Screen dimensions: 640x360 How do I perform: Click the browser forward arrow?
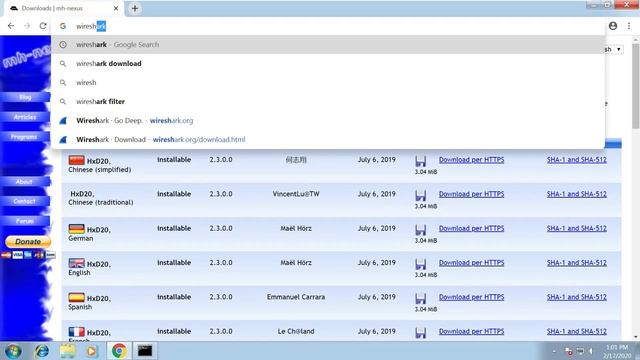pyautogui.click(x=27, y=26)
